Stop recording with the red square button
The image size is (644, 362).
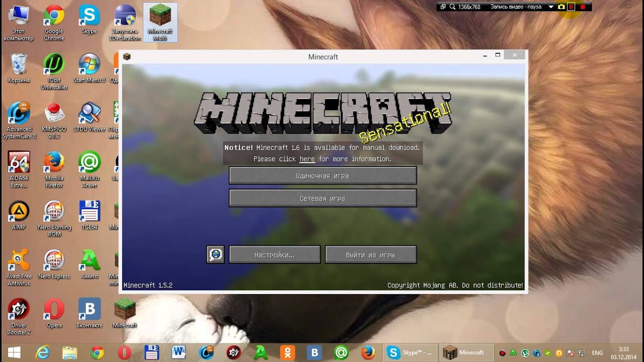pyautogui.click(x=582, y=7)
